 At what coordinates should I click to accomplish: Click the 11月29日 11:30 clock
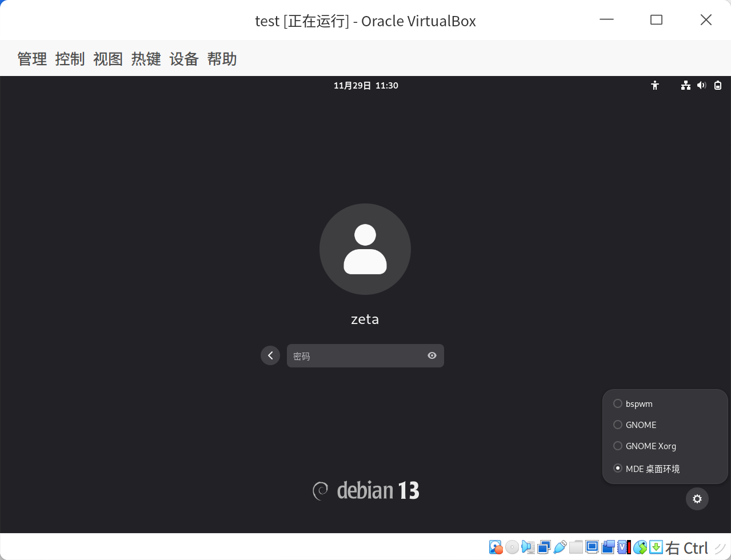366,86
